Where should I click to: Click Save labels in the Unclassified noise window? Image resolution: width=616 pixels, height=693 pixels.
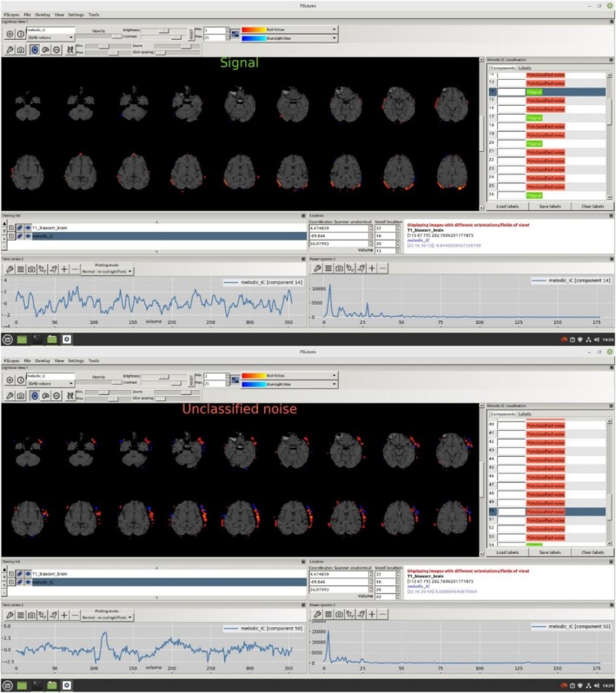click(x=550, y=552)
